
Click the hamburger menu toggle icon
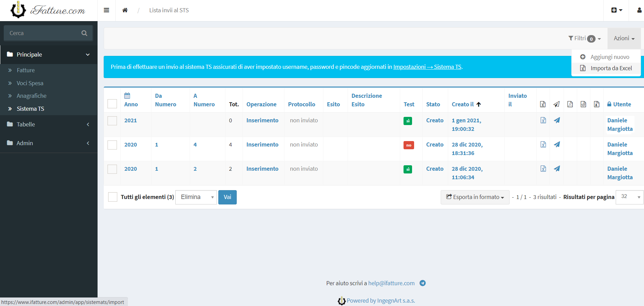coord(106,10)
